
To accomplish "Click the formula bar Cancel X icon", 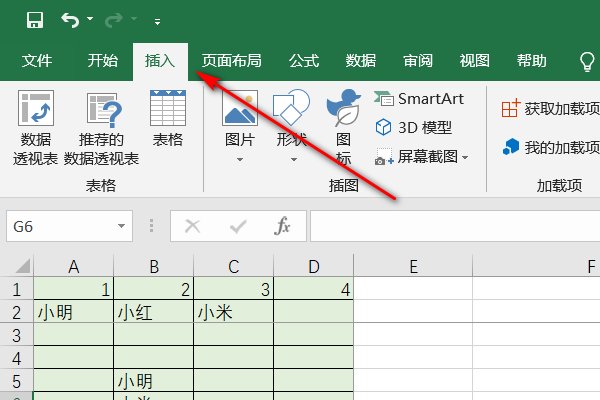I will (192, 226).
